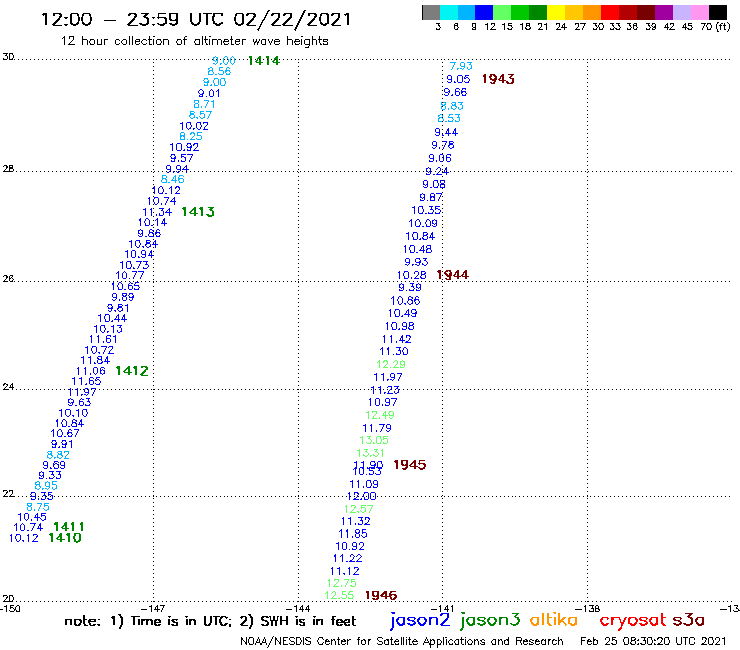The width and height of the screenshot is (740, 650).
Task: Click the wave height value 13.05
Action: point(374,440)
